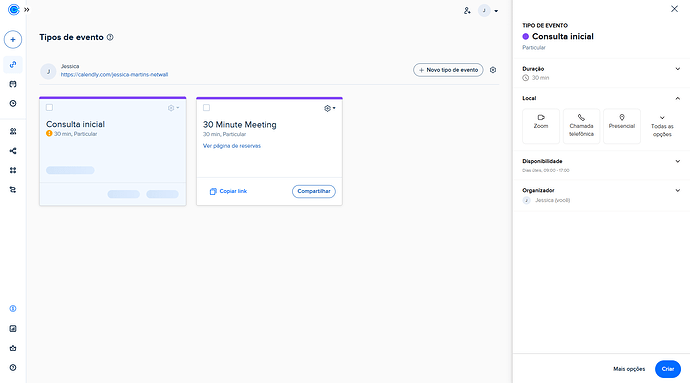The image size is (690, 383).
Task: Select the Consulta inicial card title
Action: tap(76, 124)
